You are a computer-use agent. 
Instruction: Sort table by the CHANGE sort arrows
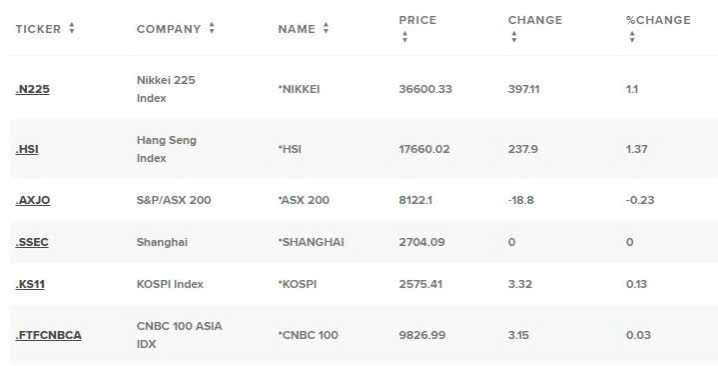click(x=514, y=37)
